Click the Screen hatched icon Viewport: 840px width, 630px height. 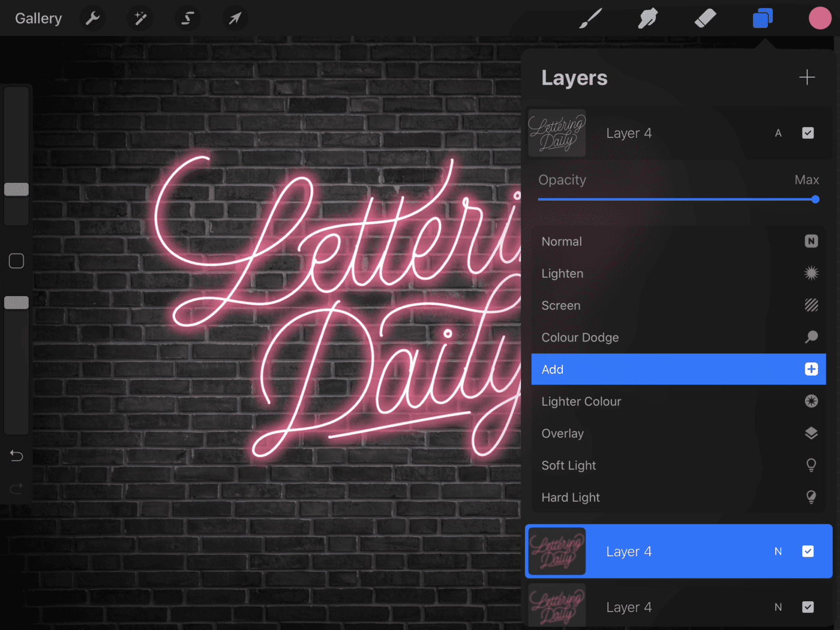coord(811,305)
